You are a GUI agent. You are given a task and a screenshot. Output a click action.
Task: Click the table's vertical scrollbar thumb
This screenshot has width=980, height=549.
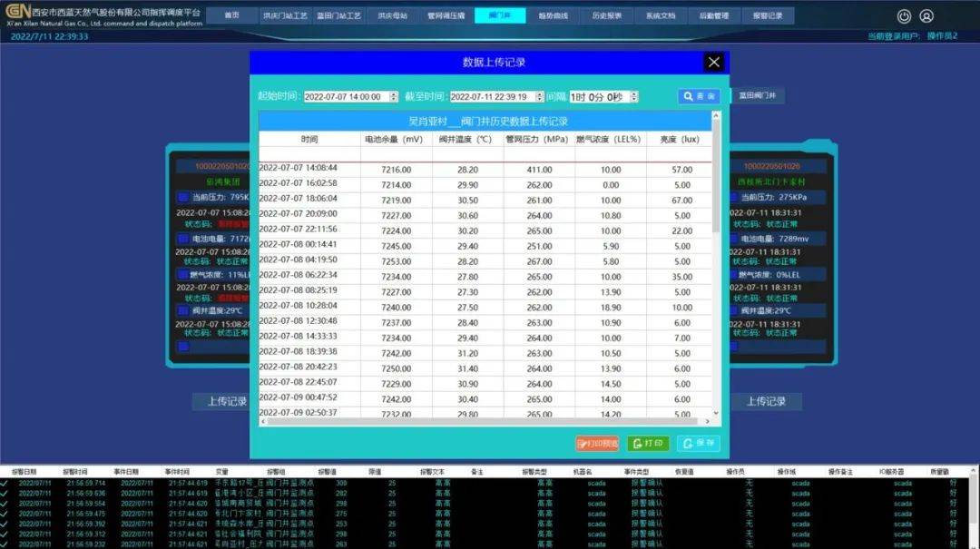[716, 178]
